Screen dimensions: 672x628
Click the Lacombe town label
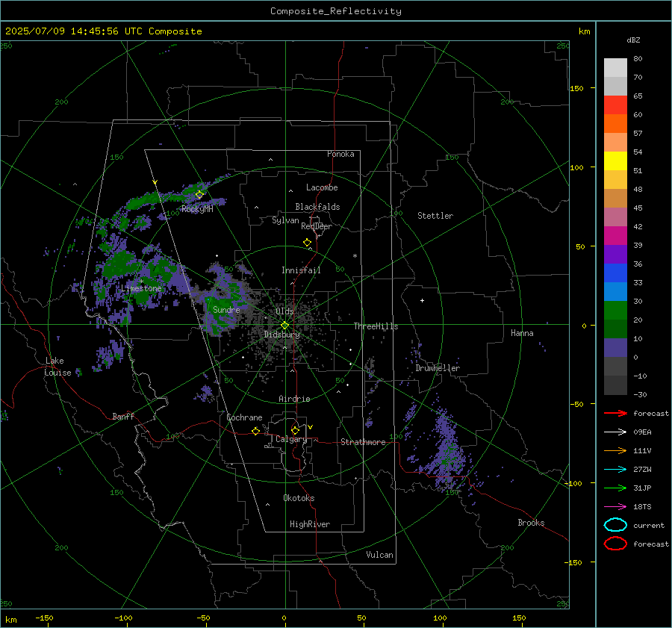(x=322, y=187)
